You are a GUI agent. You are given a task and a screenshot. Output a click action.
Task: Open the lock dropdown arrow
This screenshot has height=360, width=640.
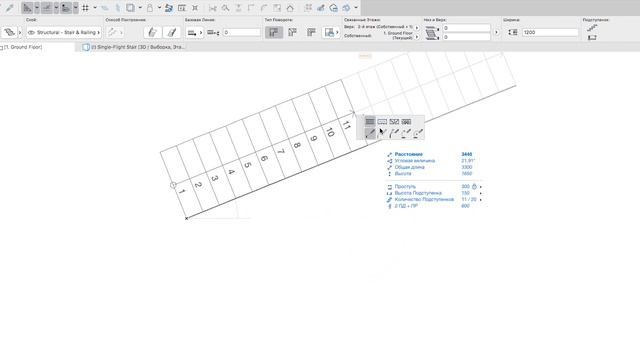coord(159,8)
